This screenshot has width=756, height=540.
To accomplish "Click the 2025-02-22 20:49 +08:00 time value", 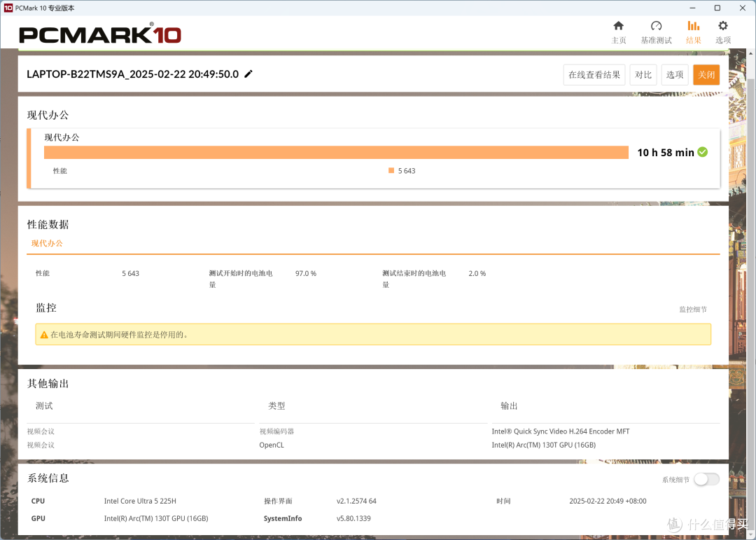I will coord(608,501).
